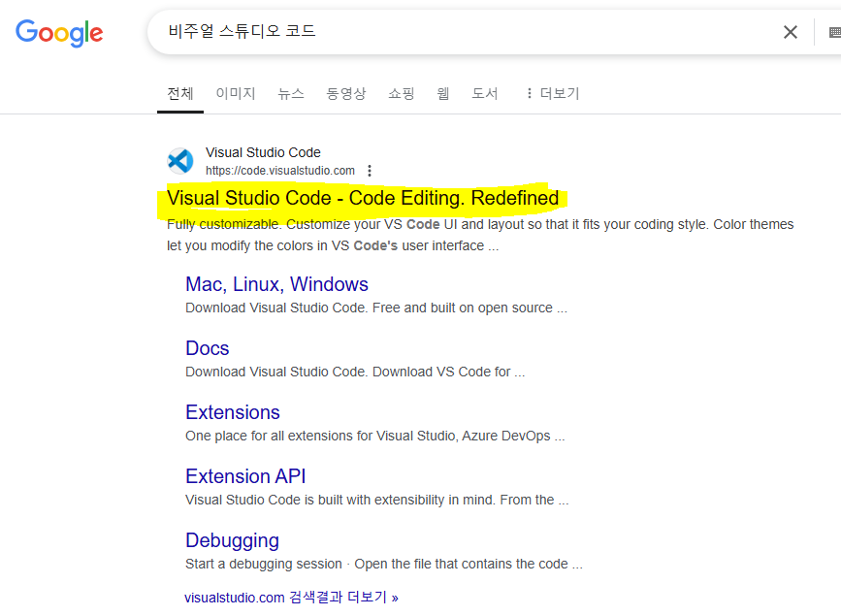This screenshot has width=841, height=616.
Task: Open the Mac, Linux, Windows sitelink
Action: click(276, 284)
